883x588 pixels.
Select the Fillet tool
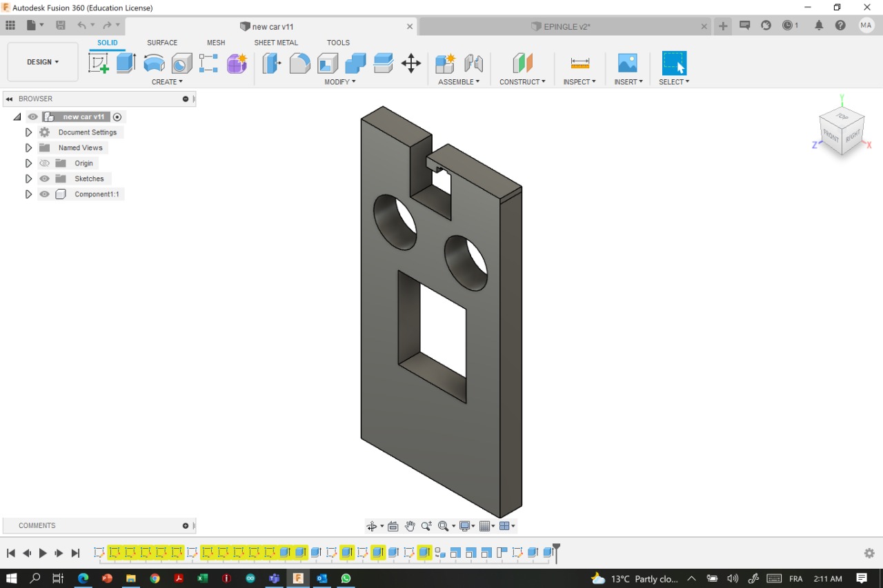299,63
